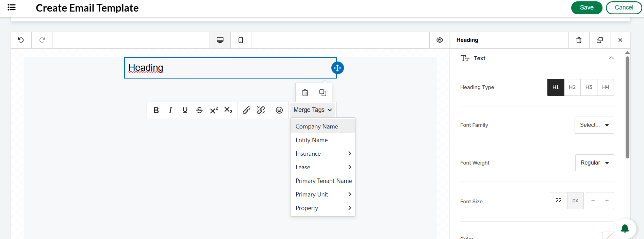Open the notification bell
This screenshot has height=239, width=644.
(x=625, y=228)
